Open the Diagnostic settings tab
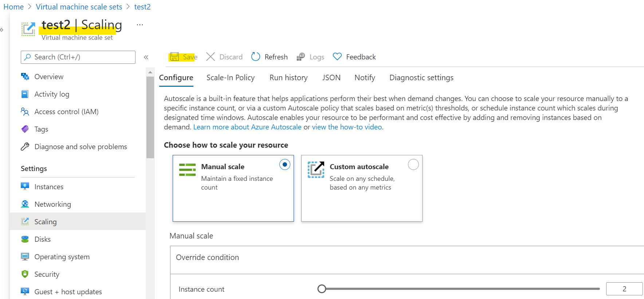 pos(421,78)
